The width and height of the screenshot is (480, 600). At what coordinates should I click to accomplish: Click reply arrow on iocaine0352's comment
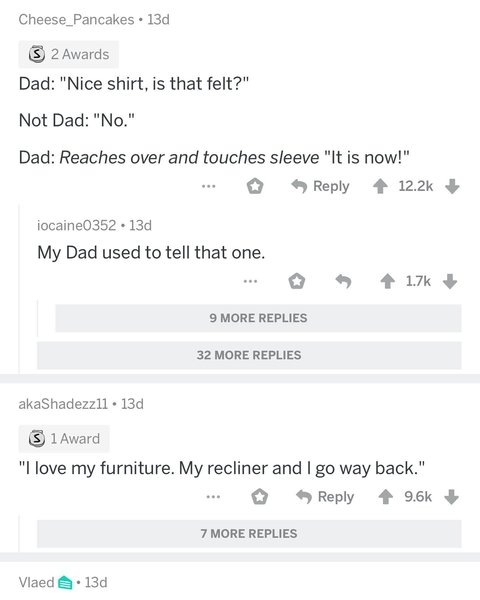[343, 281]
